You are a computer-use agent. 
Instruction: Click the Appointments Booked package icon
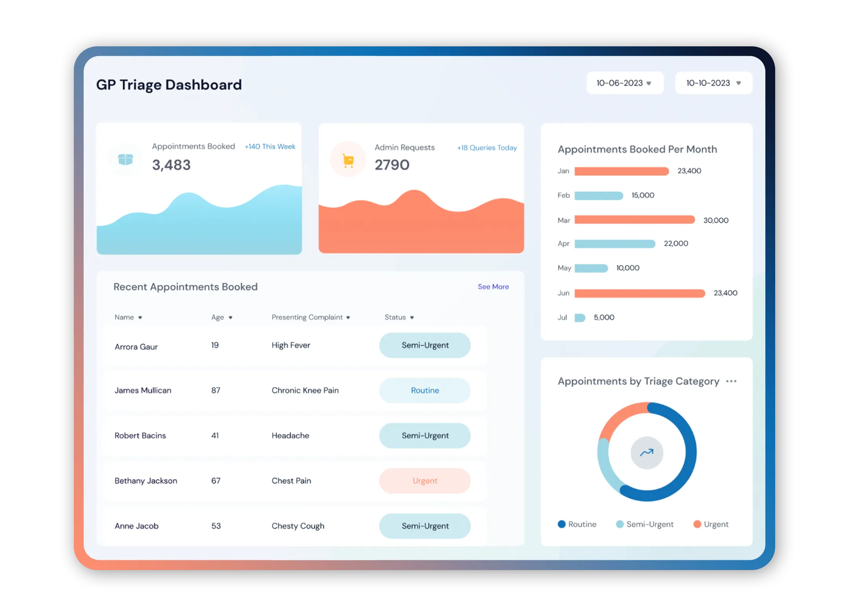coord(126,159)
